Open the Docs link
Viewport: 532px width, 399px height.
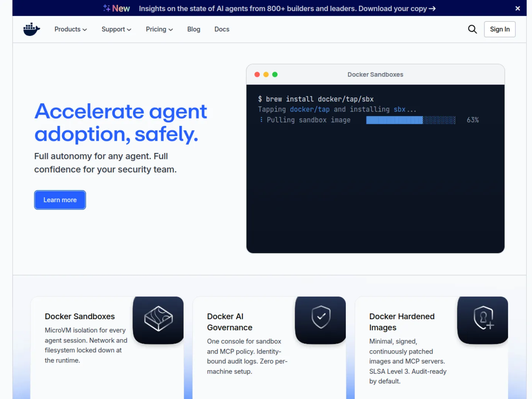coord(222,29)
